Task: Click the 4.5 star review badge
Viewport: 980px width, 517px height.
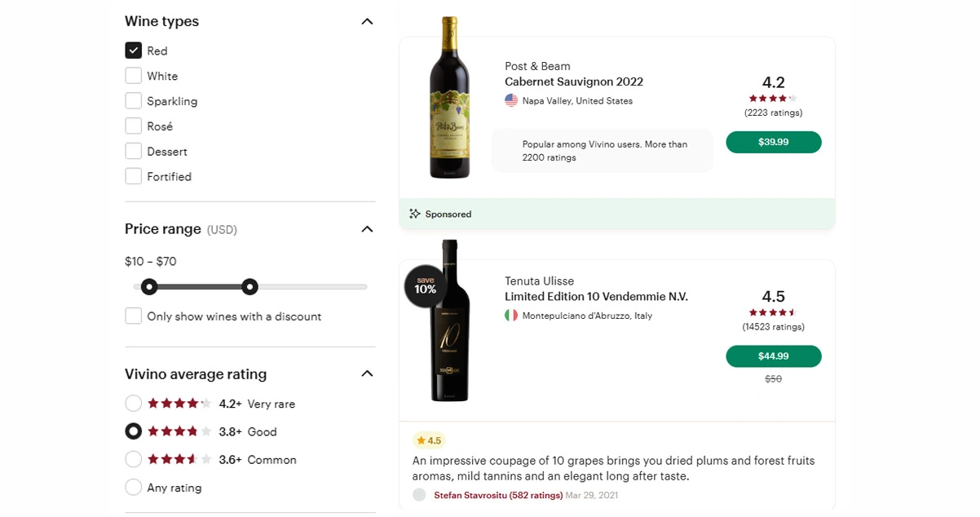Action: [429, 440]
